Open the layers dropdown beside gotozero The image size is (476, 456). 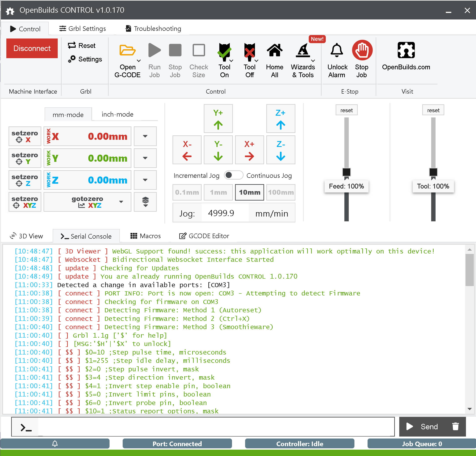click(x=145, y=202)
